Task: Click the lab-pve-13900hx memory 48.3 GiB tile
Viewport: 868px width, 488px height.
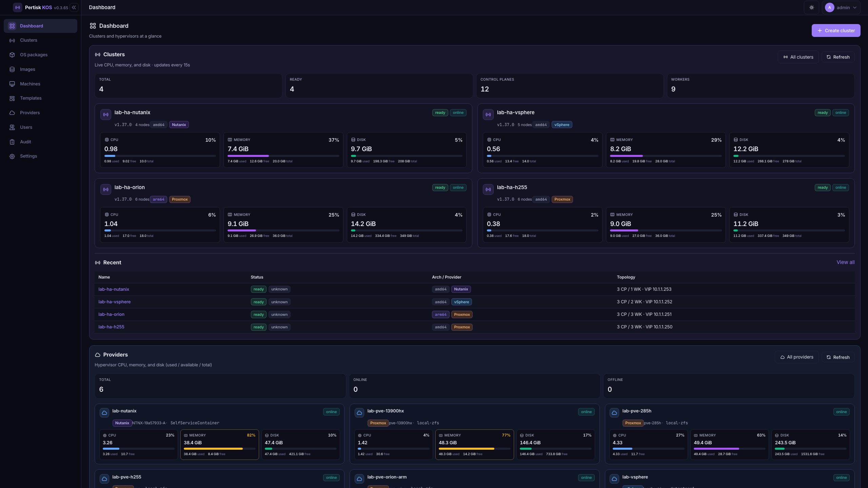Action: 474,445
